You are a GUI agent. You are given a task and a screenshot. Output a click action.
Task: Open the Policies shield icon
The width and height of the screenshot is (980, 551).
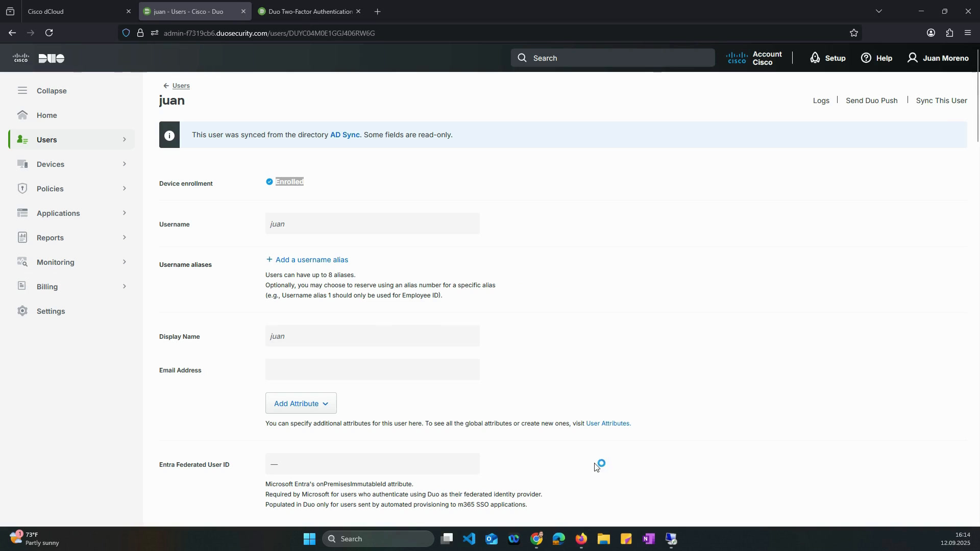(x=22, y=189)
